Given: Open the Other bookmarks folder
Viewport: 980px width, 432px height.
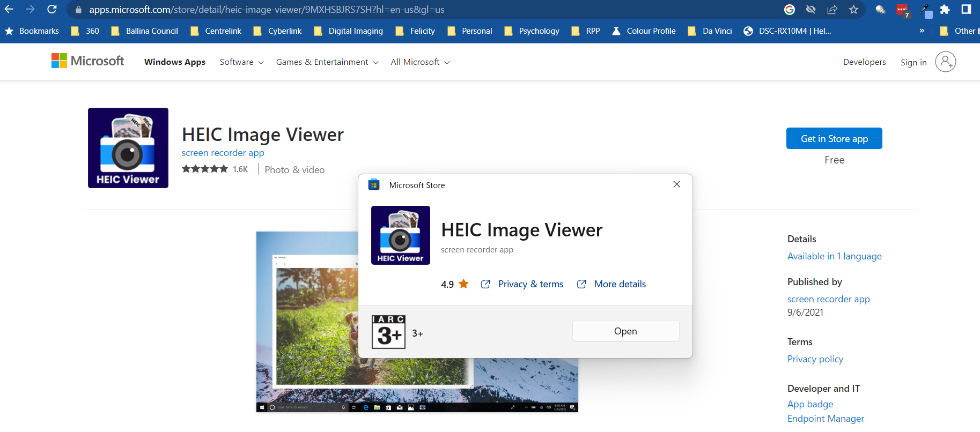Looking at the screenshot, I should coord(959,31).
